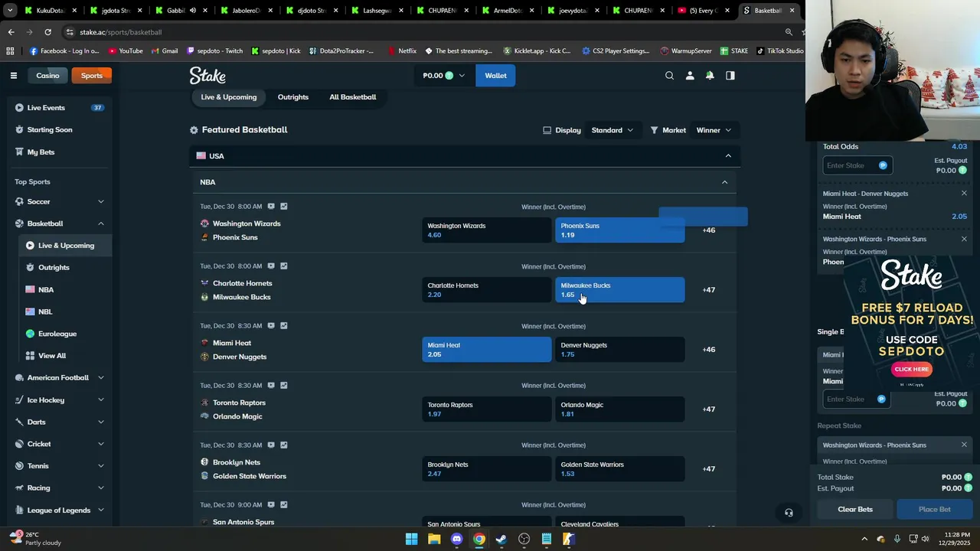Deselect Phoenix Suns odds 1.19

coord(619,230)
